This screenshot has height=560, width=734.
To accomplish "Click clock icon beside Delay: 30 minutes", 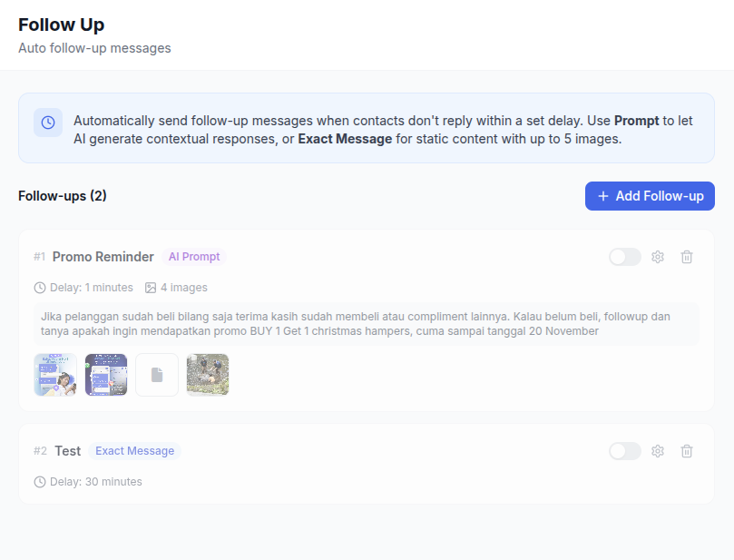I will click(x=40, y=482).
